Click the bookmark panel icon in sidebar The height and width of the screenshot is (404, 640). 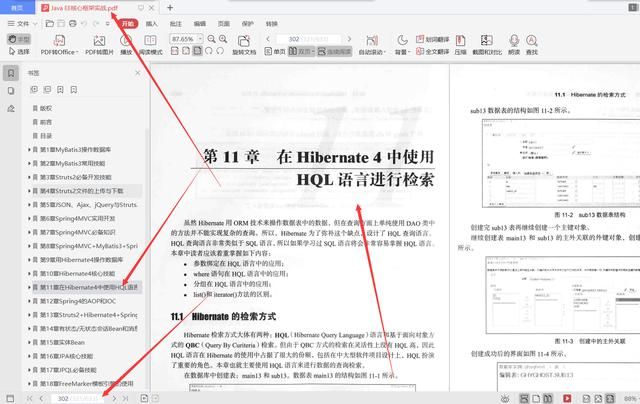(11, 73)
